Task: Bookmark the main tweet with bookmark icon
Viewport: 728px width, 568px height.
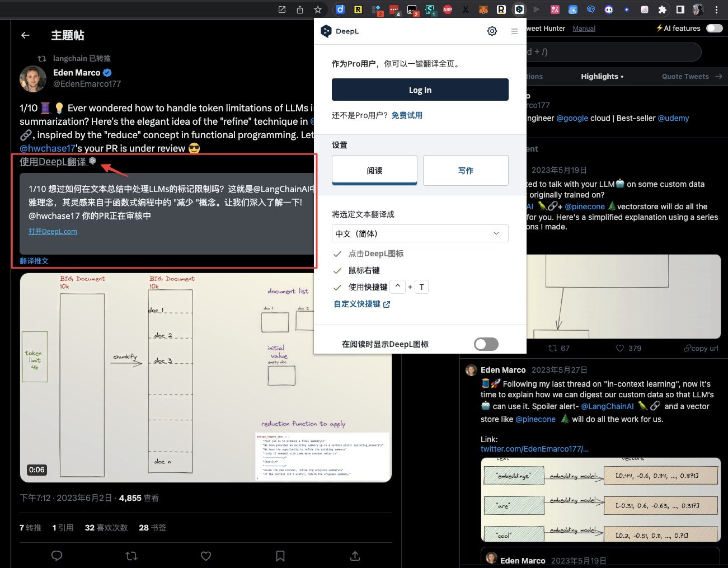Action: tap(280, 556)
